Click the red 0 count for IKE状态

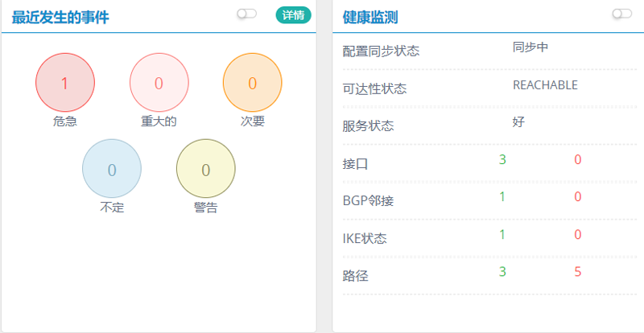click(578, 234)
